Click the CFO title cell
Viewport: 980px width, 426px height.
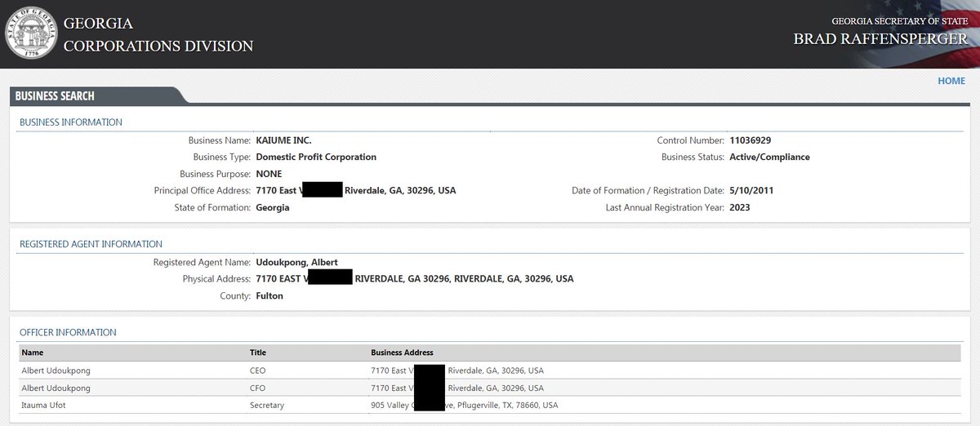[x=258, y=388]
